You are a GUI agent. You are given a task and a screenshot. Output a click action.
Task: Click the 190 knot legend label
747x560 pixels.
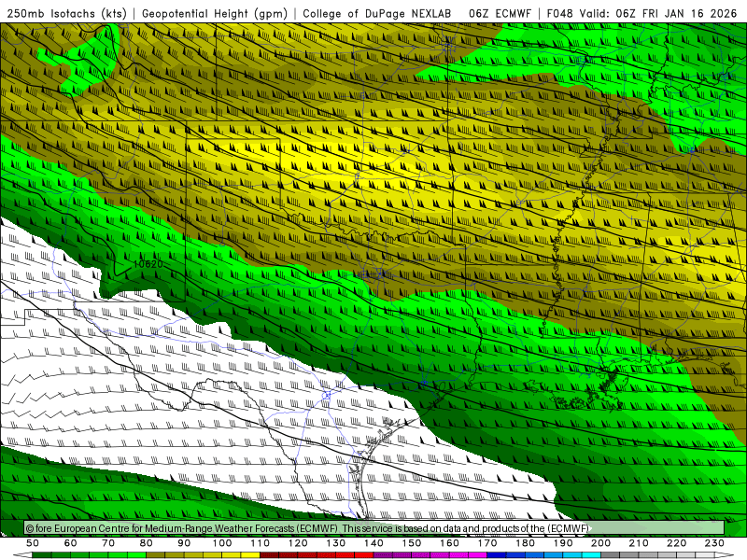point(563,543)
